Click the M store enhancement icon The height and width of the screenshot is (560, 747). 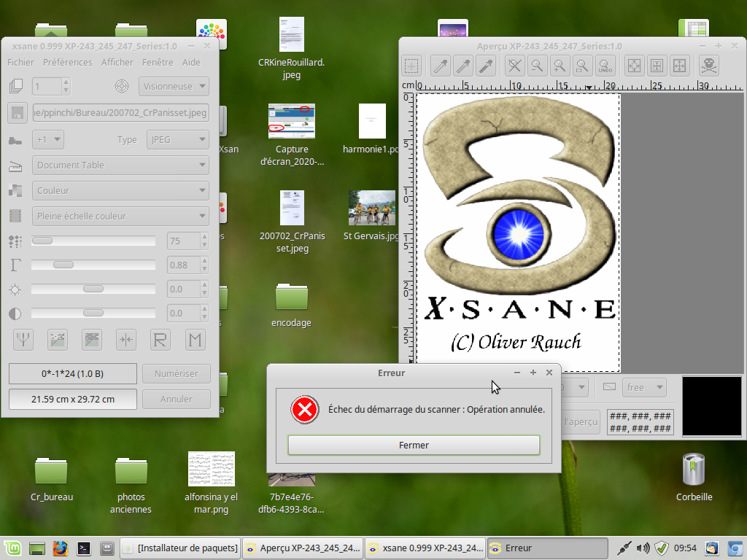tap(195, 339)
